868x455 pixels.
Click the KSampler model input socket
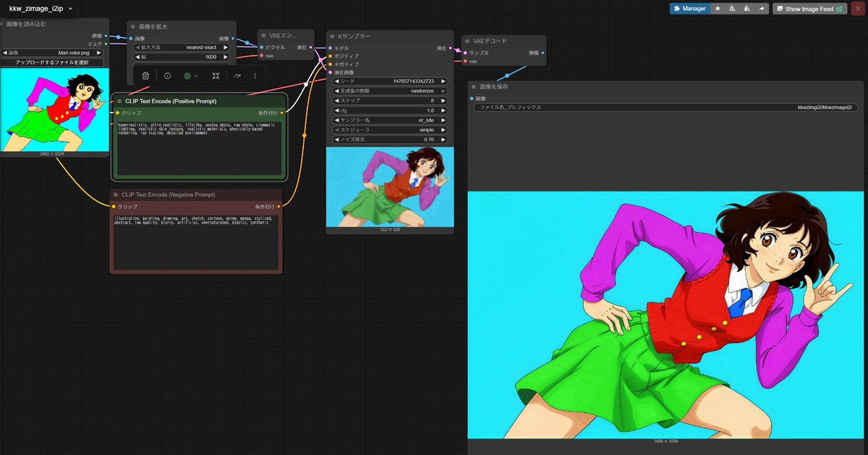coord(330,48)
